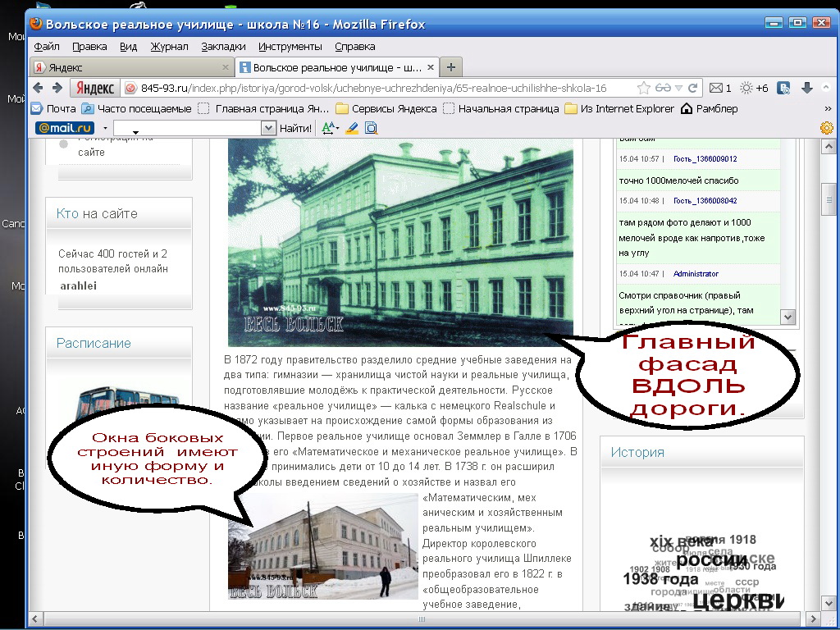Open the Закладки menu
The width and height of the screenshot is (840, 630).
click(223, 47)
